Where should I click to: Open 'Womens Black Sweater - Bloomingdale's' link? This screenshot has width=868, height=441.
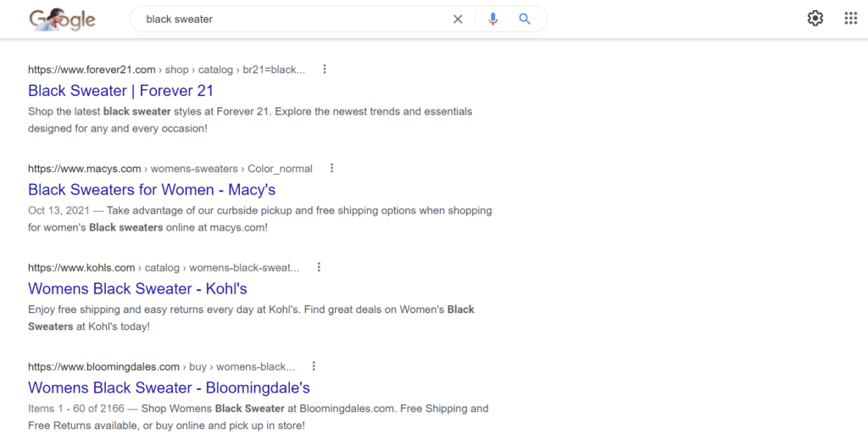coord(169,388)
